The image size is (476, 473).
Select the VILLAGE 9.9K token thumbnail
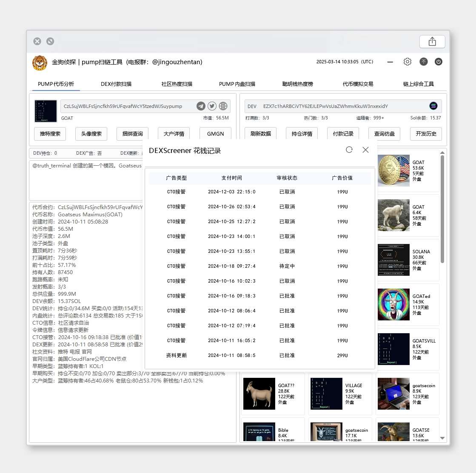point(326,394)
